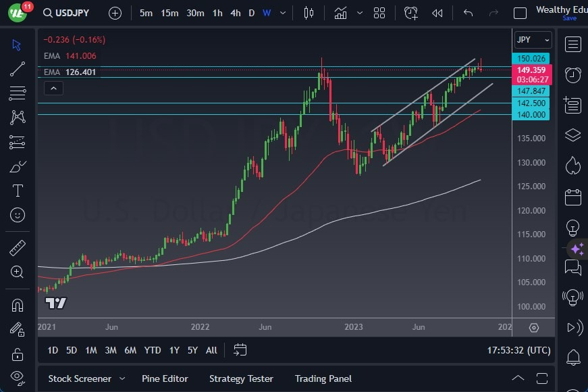588x392 pixels.
Task: Launch Bar Replay mode
Action: pyautogui.click(x=437, y=12)
